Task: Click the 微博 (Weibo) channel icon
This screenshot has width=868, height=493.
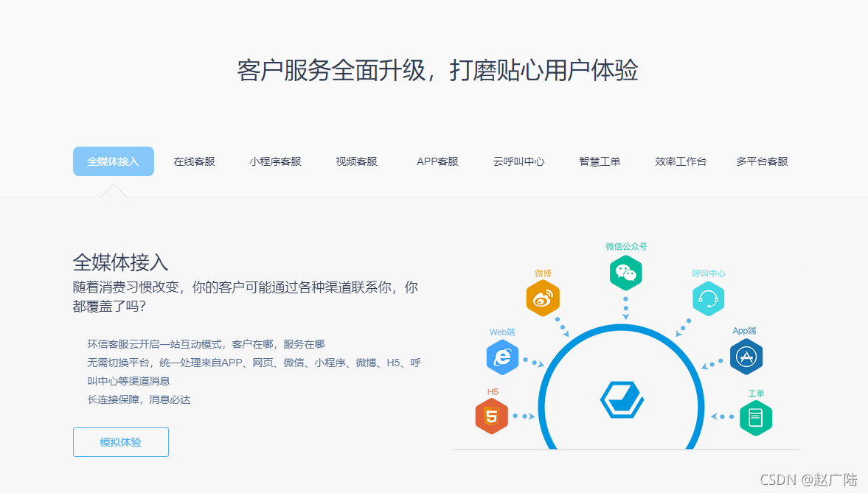Action: [x=543, y=298]
